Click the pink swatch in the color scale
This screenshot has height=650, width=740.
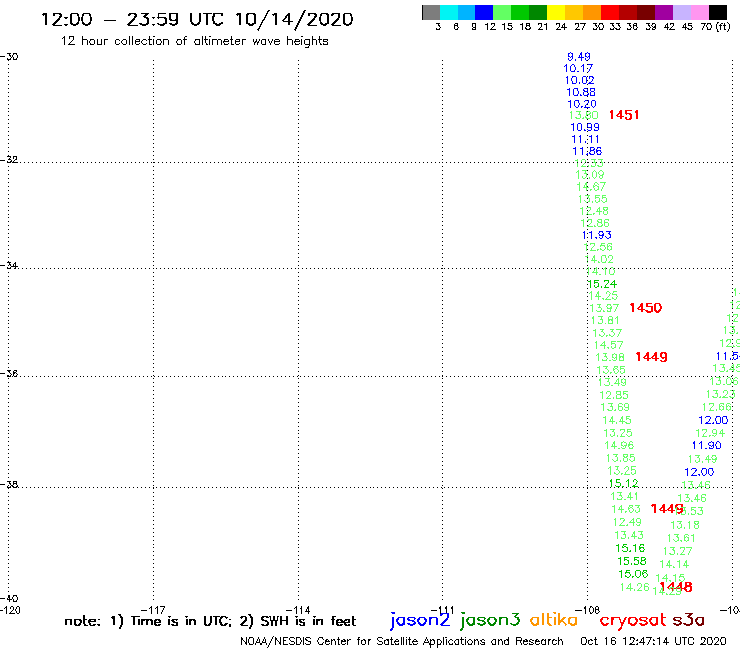point(699,12)
